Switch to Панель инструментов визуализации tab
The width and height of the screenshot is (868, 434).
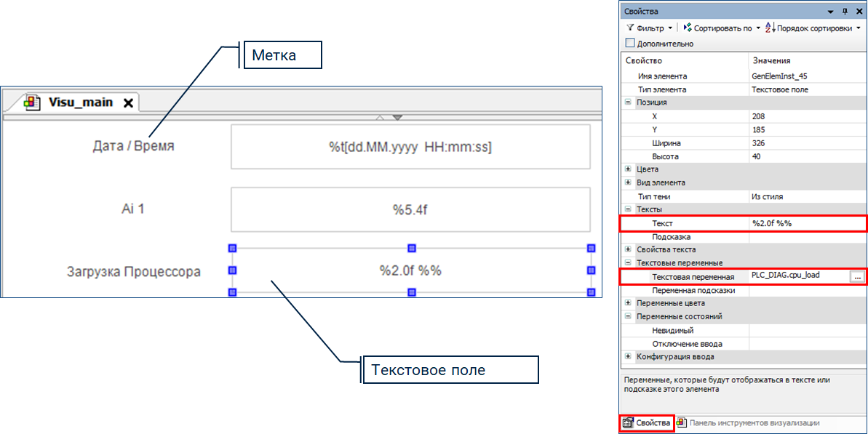[754, 423]
